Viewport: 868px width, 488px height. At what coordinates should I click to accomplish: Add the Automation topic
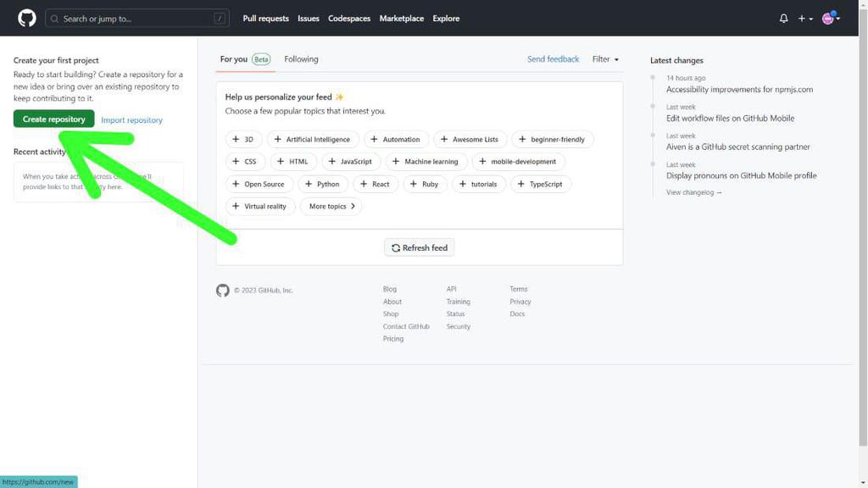(397, 140)
